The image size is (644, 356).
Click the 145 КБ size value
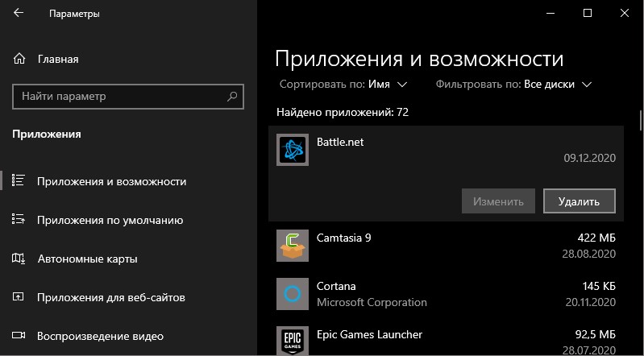pos(599,286)
